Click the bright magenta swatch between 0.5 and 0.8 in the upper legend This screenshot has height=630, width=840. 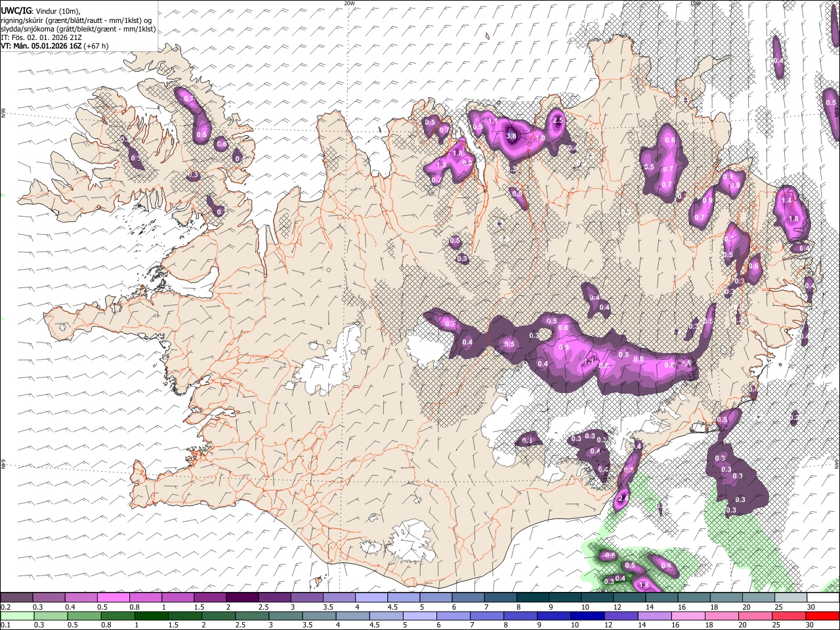[x=113, y=598]
